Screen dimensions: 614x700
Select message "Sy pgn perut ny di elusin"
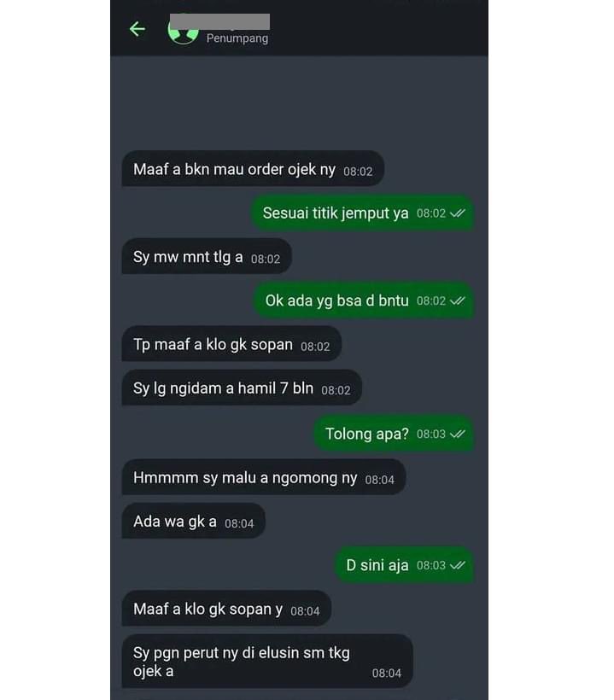267,662
